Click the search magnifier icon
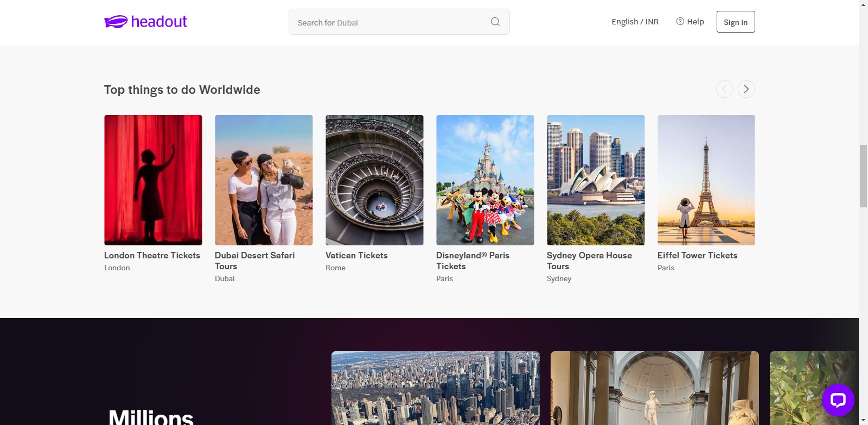Image resolution: width=868 pixels, height=425 pixels. pyautogui.click(x=495, y=22)
